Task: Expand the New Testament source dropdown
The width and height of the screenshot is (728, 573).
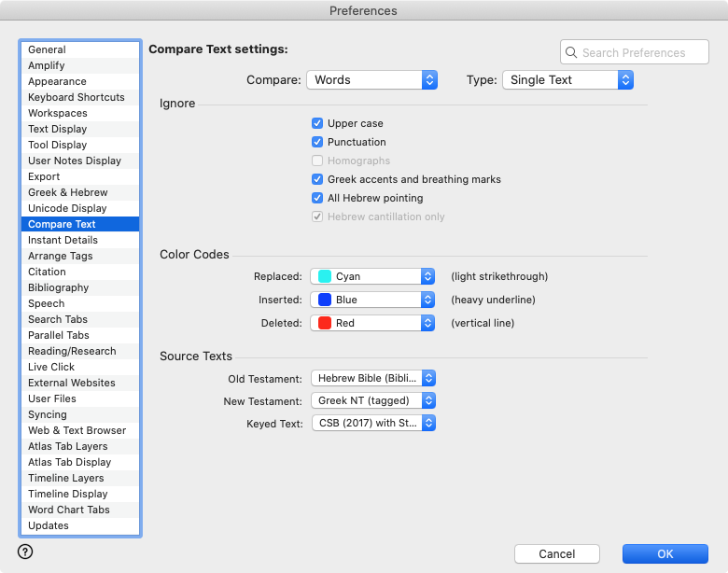Action: (x=372, y=400)
